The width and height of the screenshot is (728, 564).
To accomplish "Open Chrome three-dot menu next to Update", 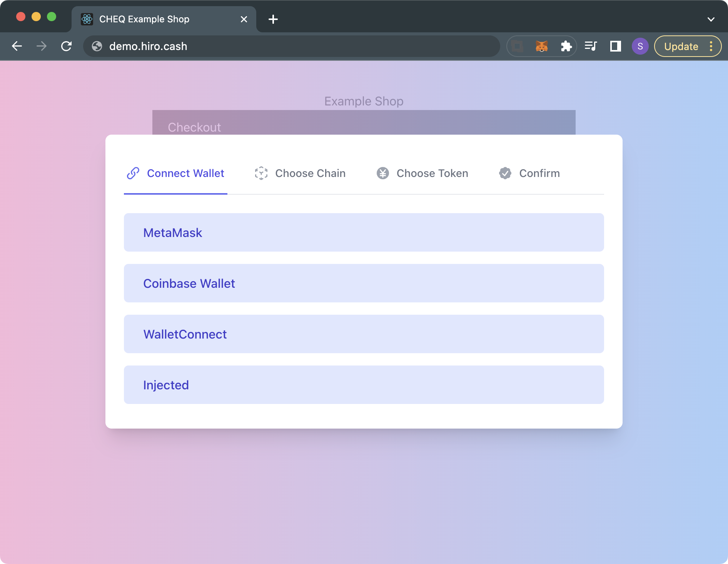I will pos(711,47).
